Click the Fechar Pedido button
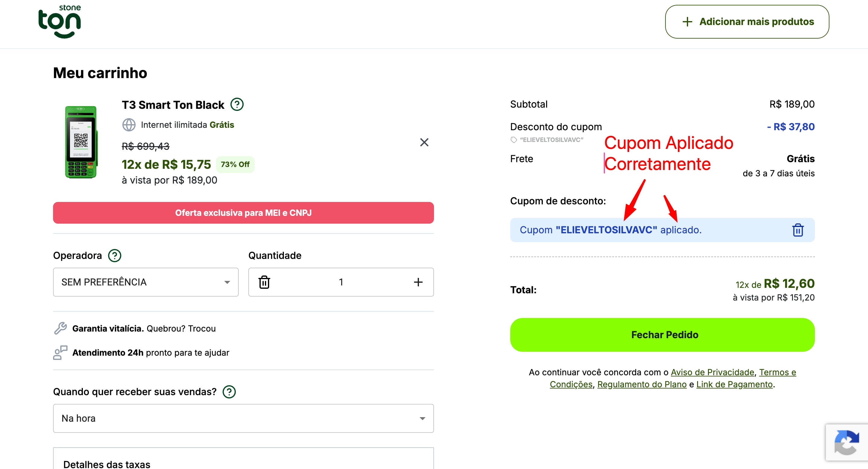Image resolution: width=868 pixels, height=469 pixels. (662, 335)
